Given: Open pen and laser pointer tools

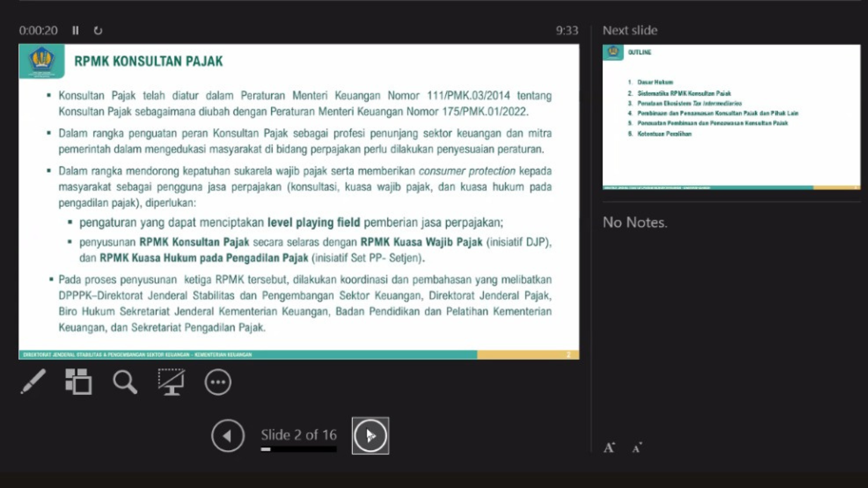Looking at the screenshot, I should coord(33,382).
